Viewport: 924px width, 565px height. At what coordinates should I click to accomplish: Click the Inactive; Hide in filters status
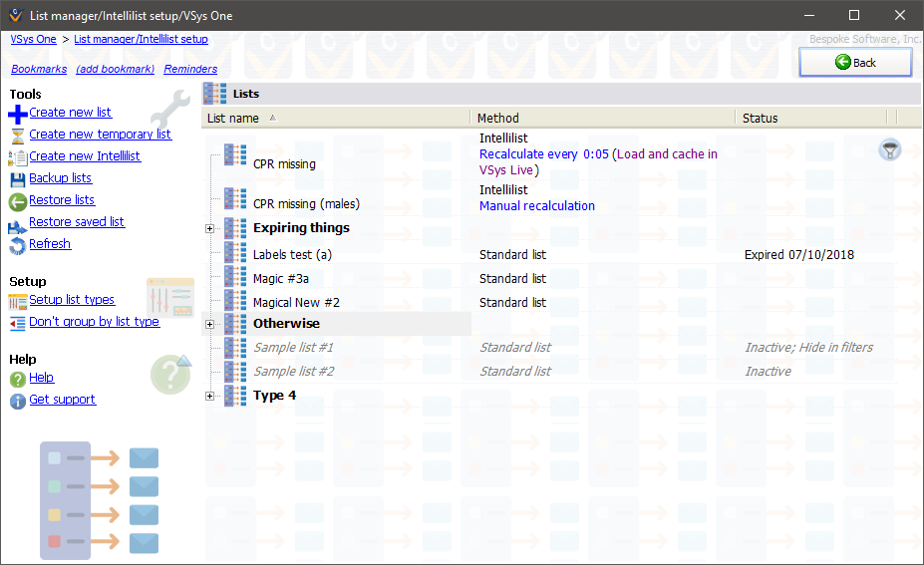click(x=809, y=348)
